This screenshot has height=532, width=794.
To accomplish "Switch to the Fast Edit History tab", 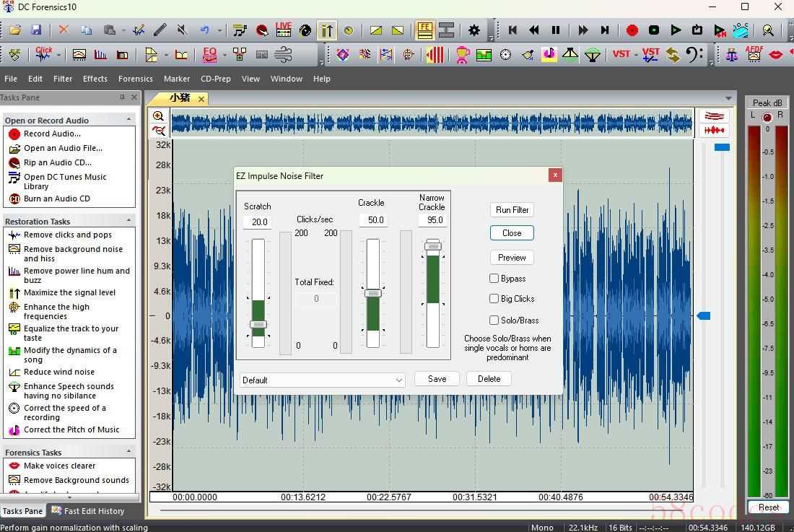I will pos(89,511).
